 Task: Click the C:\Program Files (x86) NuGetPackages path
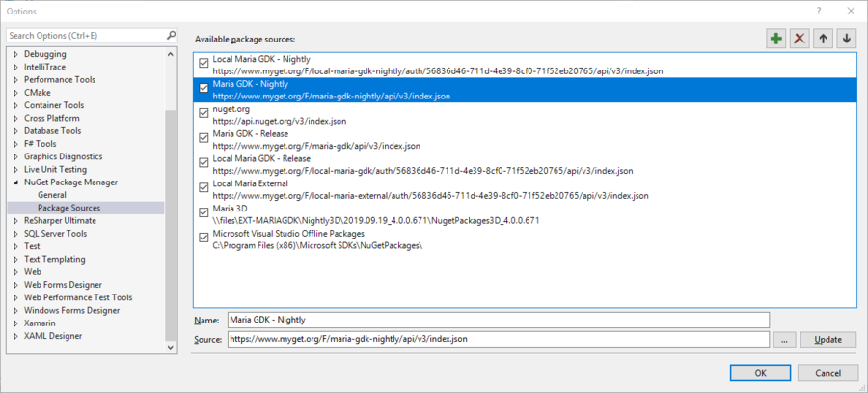(317, 245)
